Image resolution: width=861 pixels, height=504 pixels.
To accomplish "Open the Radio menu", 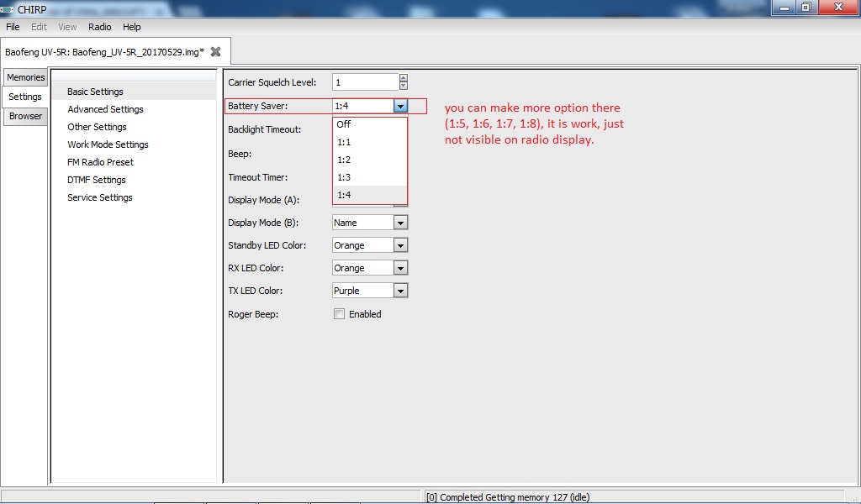I will 99,27.
